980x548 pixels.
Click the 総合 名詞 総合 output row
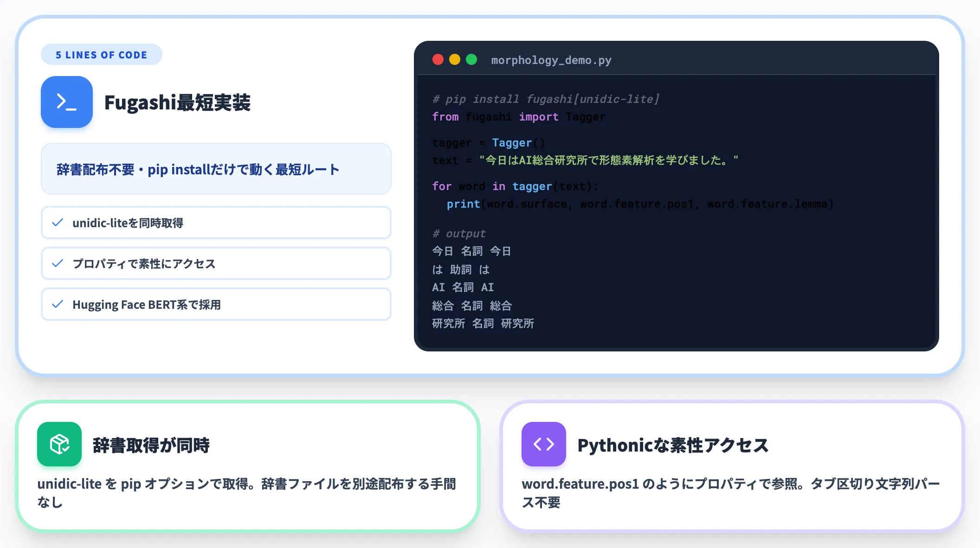point(472,306)
